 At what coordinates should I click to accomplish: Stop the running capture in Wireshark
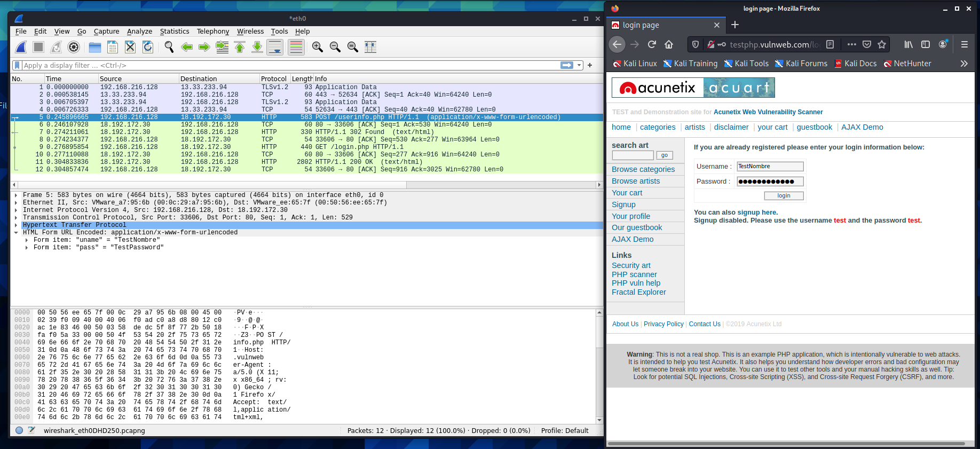[38, 47]
